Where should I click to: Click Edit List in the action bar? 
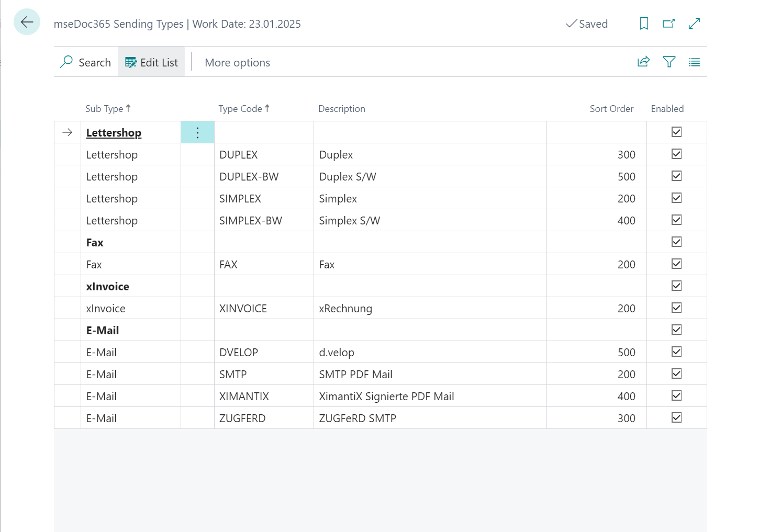[151, 63]
